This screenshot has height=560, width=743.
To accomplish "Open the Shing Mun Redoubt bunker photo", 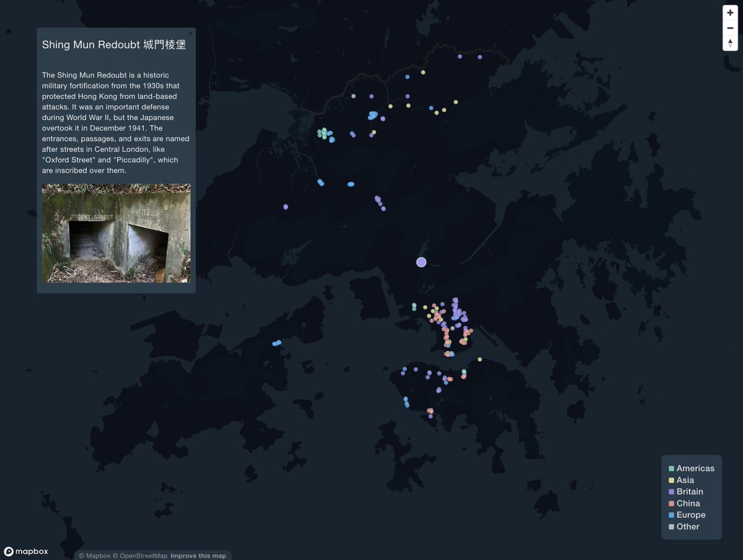I will coord(116,233).
